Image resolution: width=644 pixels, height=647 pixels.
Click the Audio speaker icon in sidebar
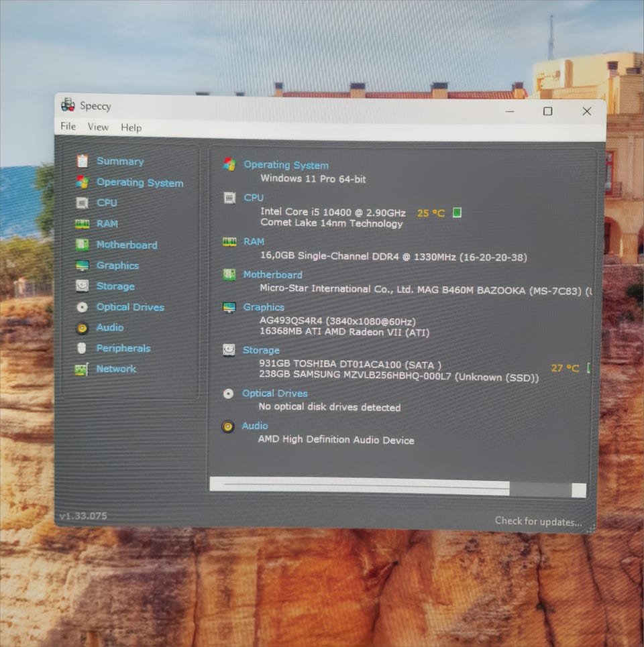click(82, 328)
